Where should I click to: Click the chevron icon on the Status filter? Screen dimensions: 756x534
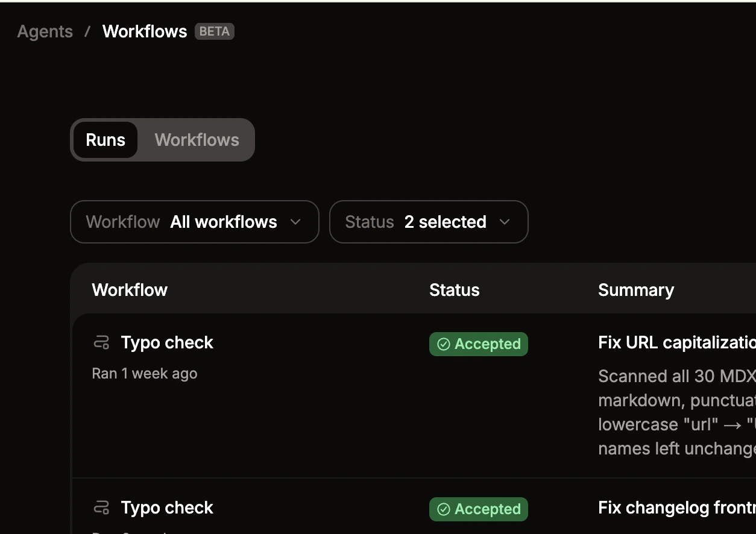[505, 222]
